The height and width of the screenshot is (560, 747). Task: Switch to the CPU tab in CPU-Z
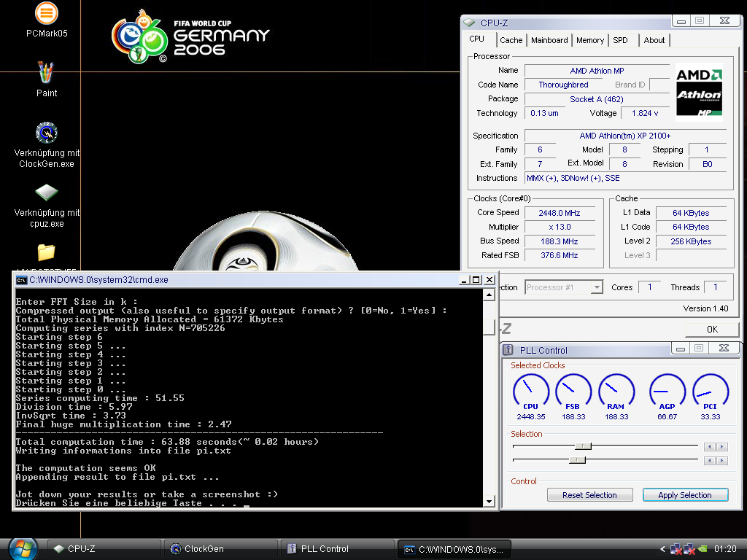(x=477, y=39)
